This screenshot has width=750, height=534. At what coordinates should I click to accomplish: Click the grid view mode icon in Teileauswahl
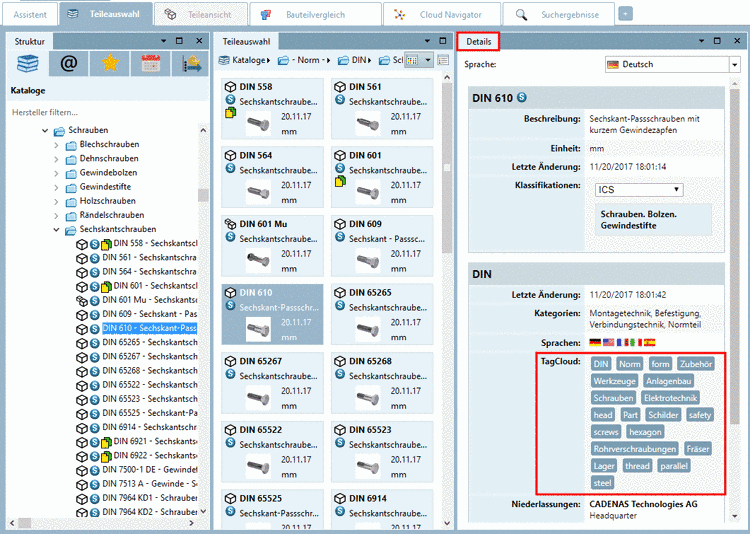tap(412, 60)
